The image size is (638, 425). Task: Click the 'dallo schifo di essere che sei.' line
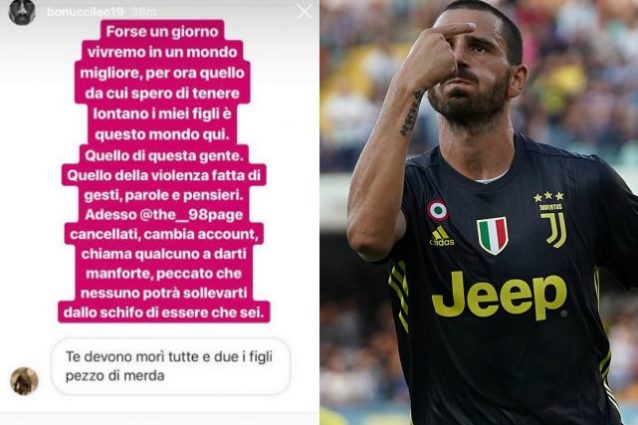[164, 312]
